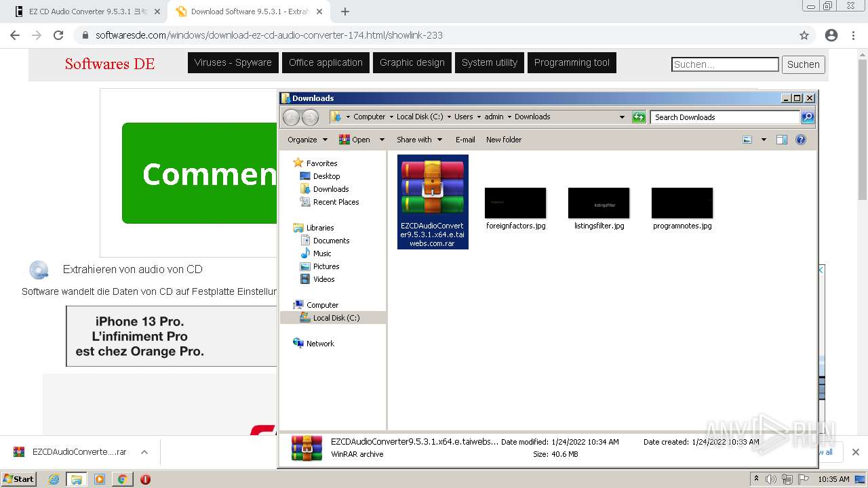Viewport: 868px width, 488px height.
Task: Select the EZCDAudioConverter rar archive file
Action: click(x=433, y=201)
